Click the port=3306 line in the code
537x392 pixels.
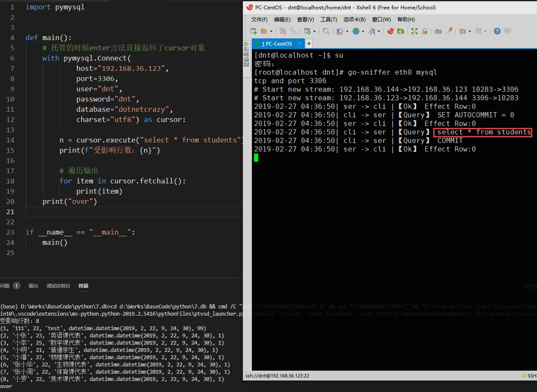pos(97,79)
